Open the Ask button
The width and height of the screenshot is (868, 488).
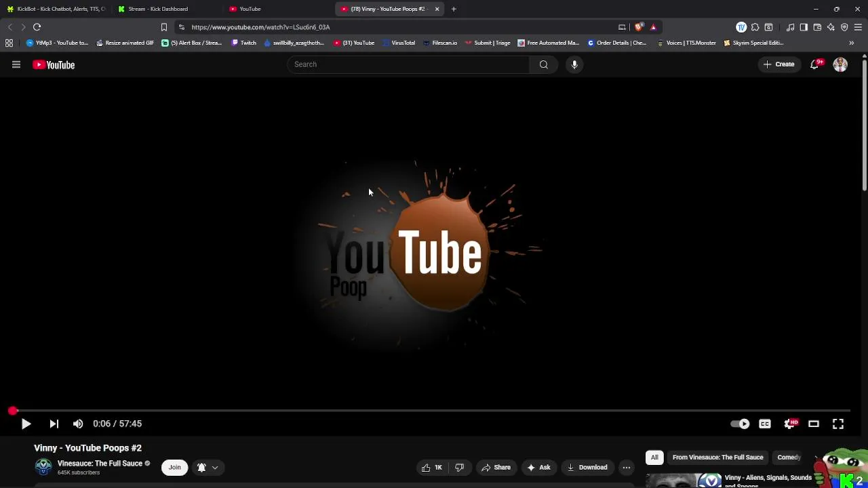[x=538, y=467]
